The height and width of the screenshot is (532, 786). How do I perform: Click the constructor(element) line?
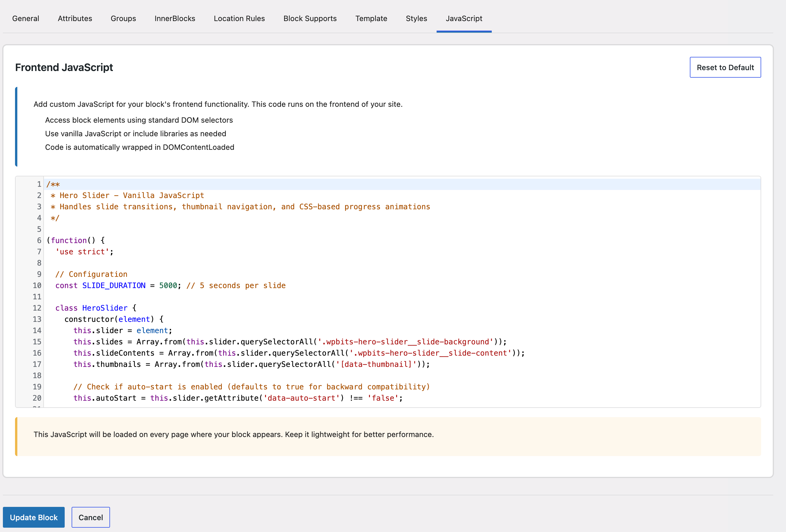(x=114, y=319)
